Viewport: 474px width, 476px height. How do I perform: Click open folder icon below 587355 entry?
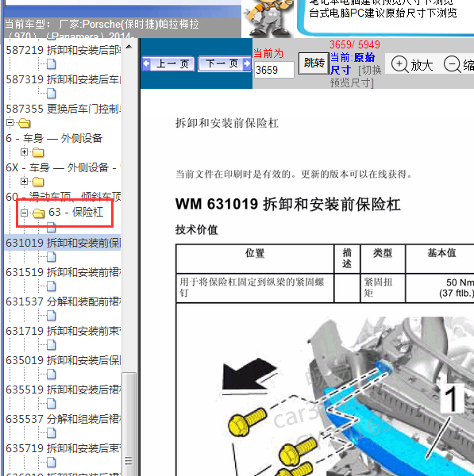(25, 123)
